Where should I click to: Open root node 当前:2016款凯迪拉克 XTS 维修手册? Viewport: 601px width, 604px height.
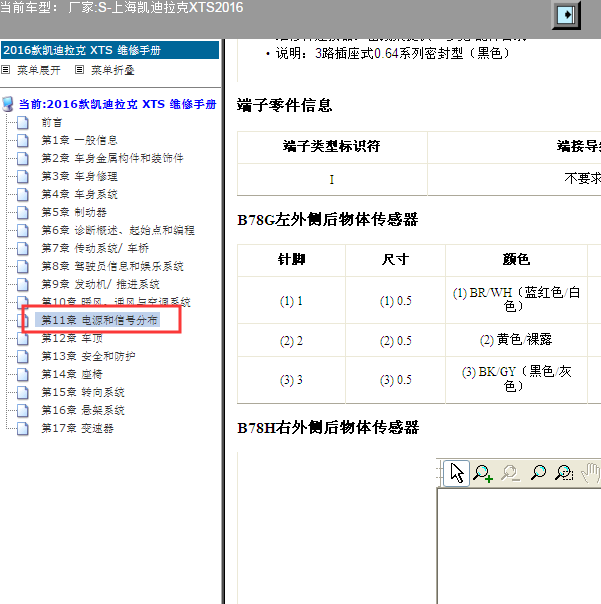coord(118,104)
